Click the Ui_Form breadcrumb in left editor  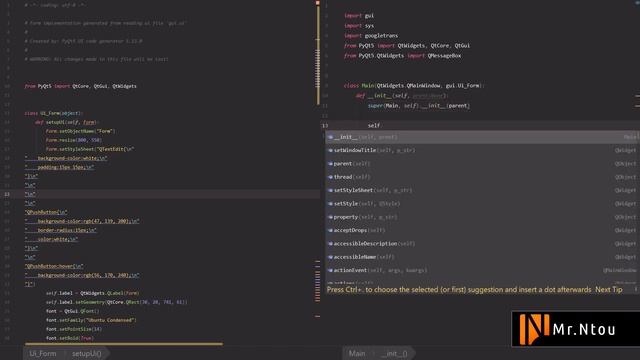pyautogui.click(x=42, y=353)
